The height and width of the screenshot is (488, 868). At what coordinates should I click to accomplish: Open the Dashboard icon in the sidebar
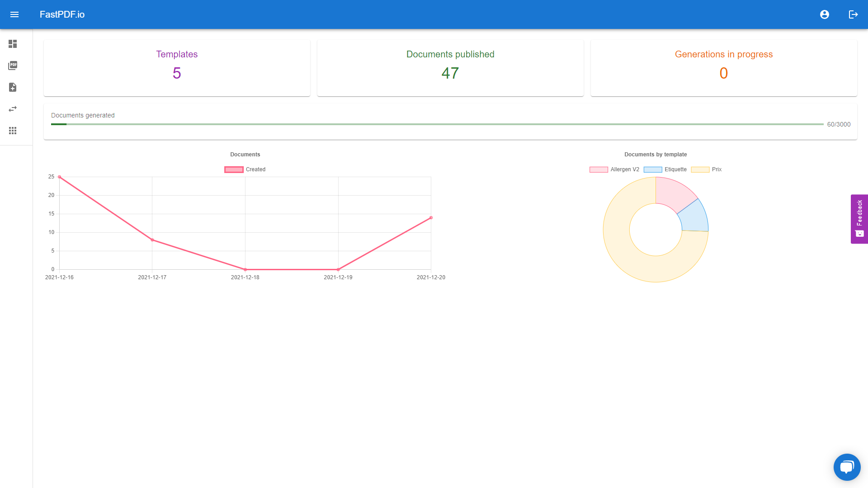click(x=13, y=44)
